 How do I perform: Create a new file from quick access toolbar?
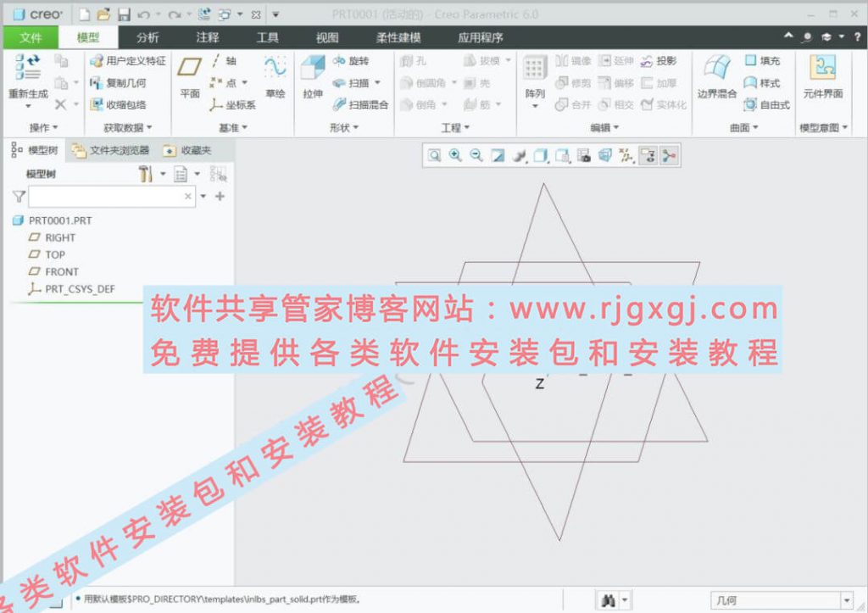coord(84,14)
